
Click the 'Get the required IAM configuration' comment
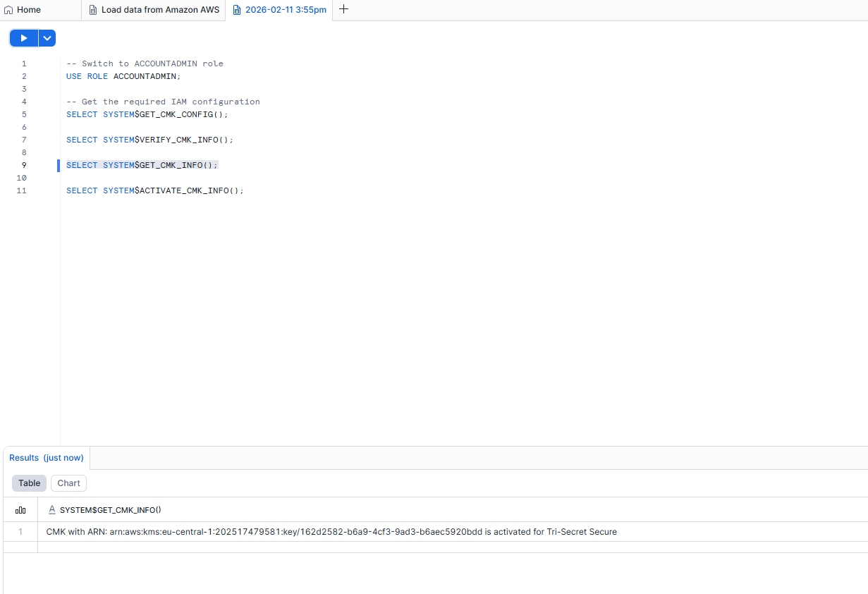pos(163,102)
